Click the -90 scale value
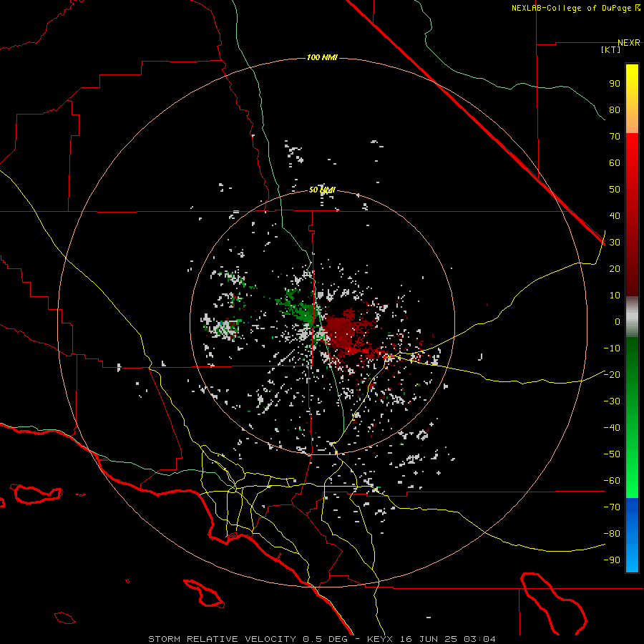Viewport: 644px width, 644px height. [x=612, y=560]
